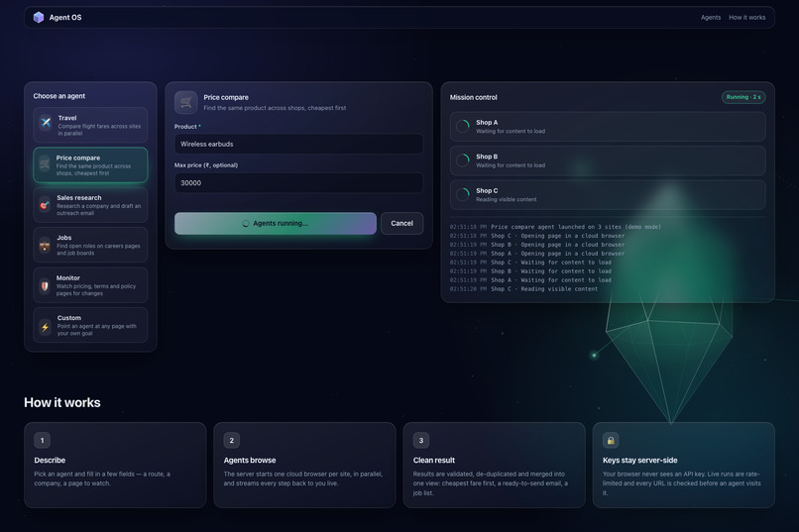The image size is (799, 532).
Task: Select the Travel airplane icon
Action: click(46, 122)
